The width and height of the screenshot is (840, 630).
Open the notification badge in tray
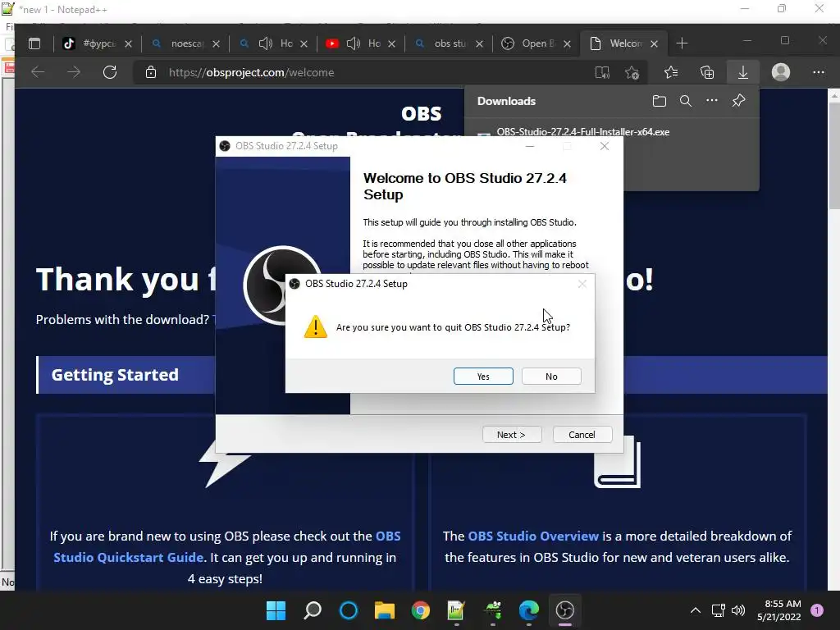click(817, 610)
